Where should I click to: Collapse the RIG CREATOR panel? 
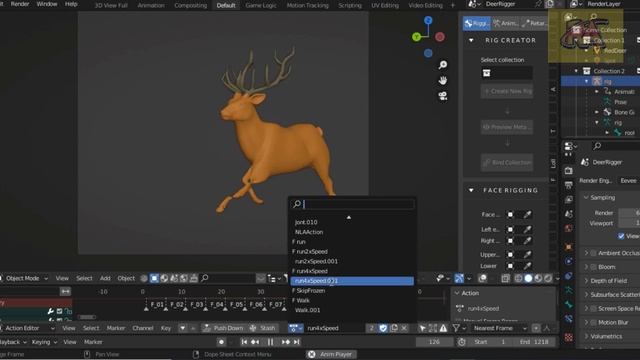point(471,40)
